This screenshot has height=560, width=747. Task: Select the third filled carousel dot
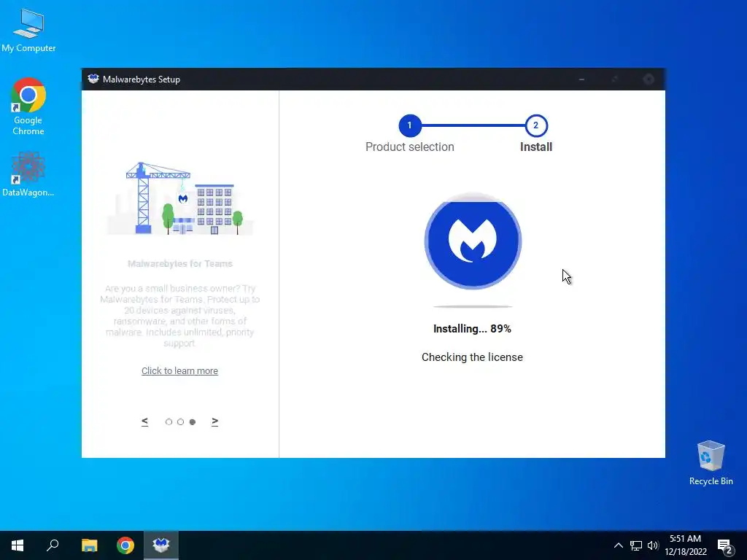[193, 422]
